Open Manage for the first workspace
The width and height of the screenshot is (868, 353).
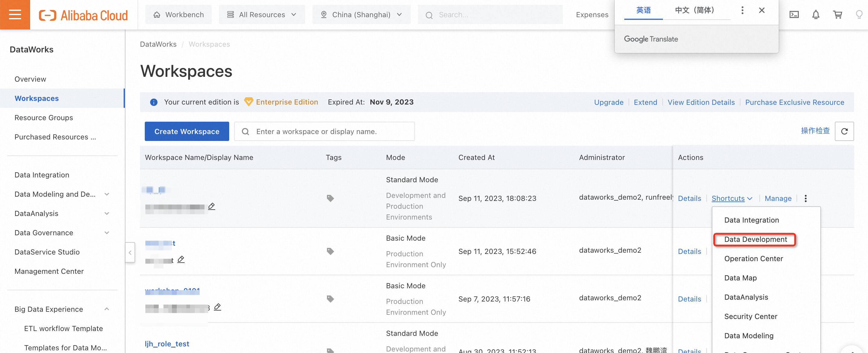[778, 198]
